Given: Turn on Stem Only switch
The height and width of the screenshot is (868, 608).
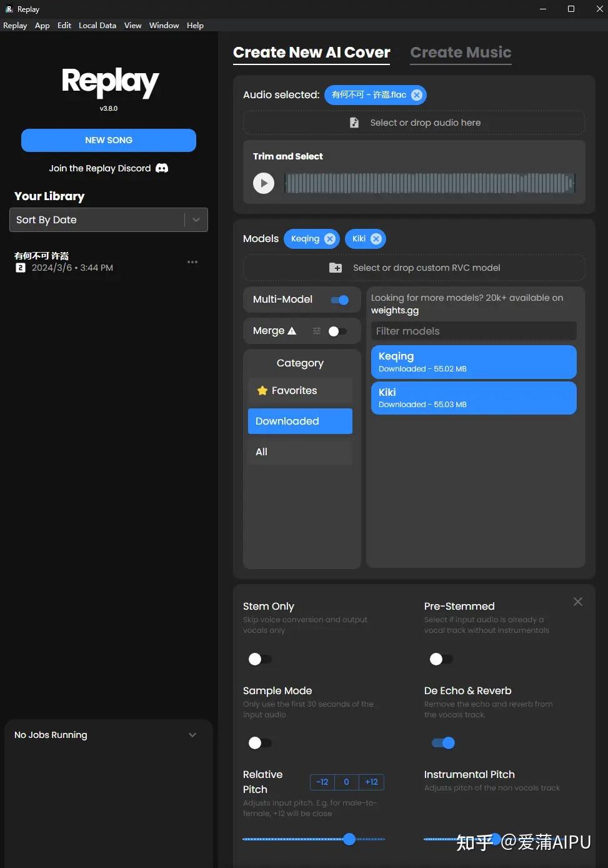Looking at the screenshot, I should (x=260, y=659).
